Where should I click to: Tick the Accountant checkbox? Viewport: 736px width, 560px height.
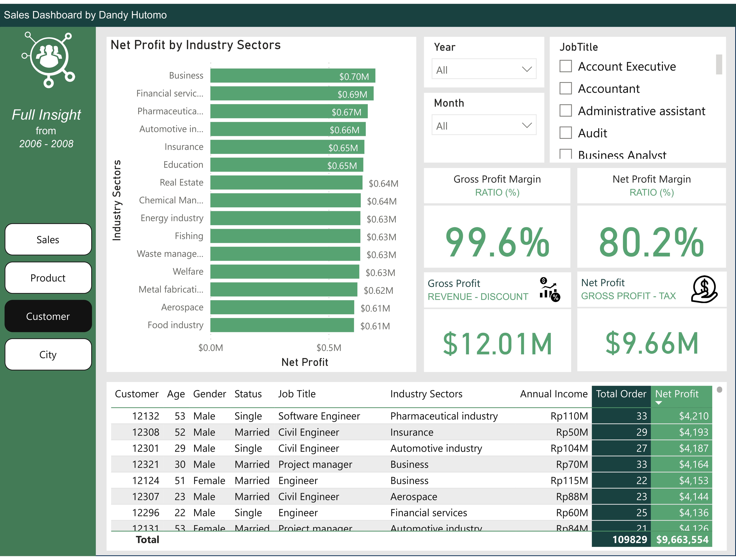pyautogui.click(x=565, y=88)
